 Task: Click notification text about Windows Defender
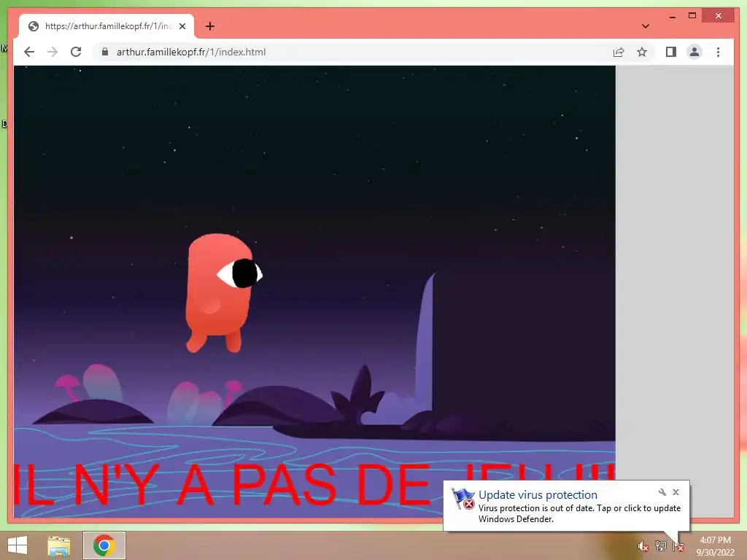[x=579, y=513]
